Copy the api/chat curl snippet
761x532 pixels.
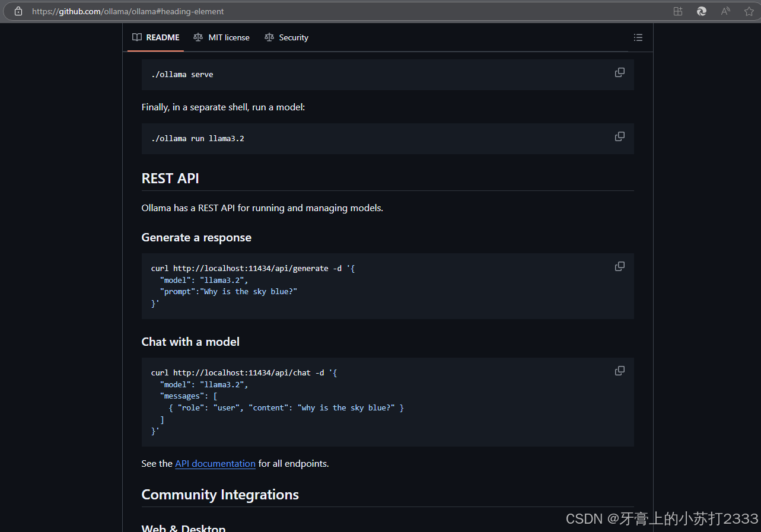point(620,371)
